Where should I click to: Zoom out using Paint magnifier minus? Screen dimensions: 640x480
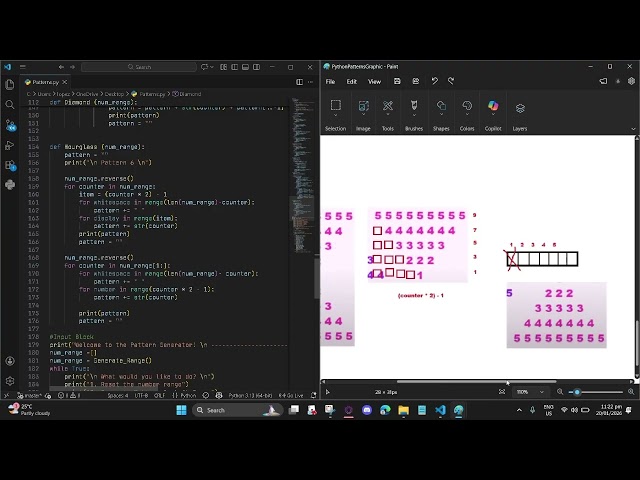coord(560,392)
